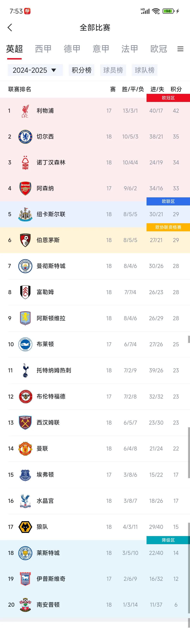
Task: Select the Everton team crest
Action: click(x=25, y=474)
